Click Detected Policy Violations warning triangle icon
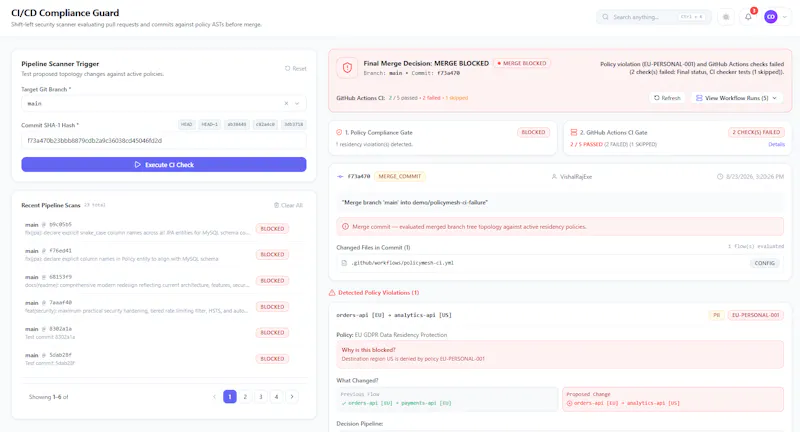This screenshot has height=432, width=800. click(332, 293)
